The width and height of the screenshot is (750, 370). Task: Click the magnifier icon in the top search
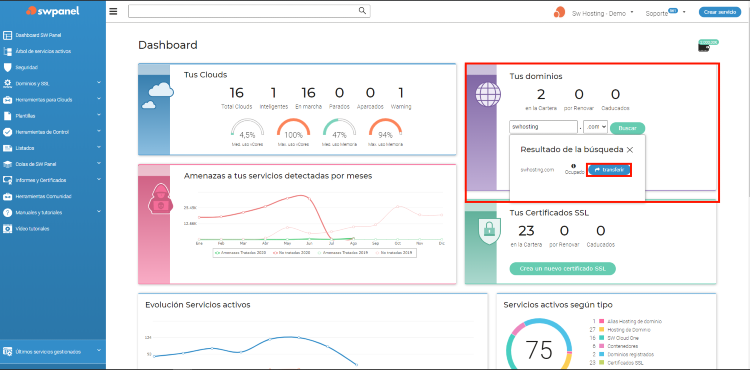[x=362, y=11]
